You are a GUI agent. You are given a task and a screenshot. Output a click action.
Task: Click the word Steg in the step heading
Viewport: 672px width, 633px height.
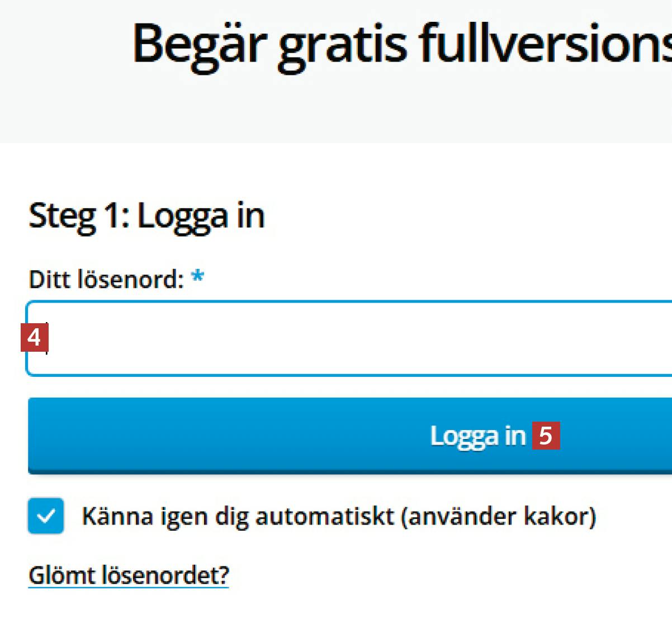coord(61,217)
